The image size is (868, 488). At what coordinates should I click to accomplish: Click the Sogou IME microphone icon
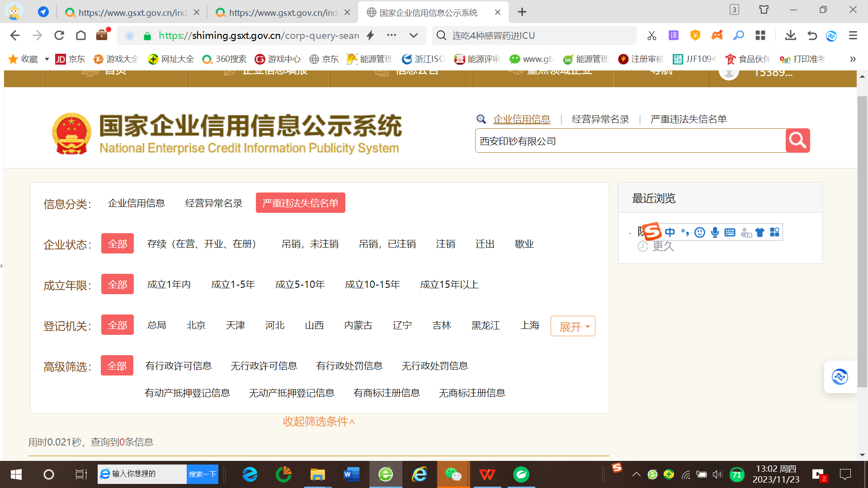click(x=715, y=232)
